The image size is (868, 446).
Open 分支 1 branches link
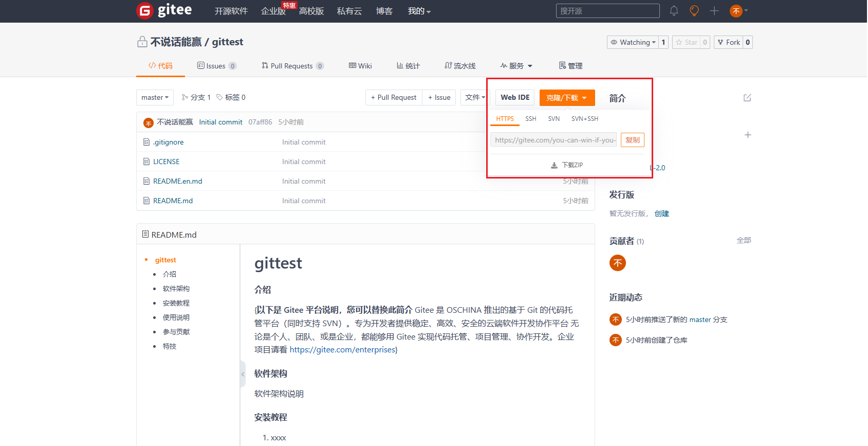196,97
